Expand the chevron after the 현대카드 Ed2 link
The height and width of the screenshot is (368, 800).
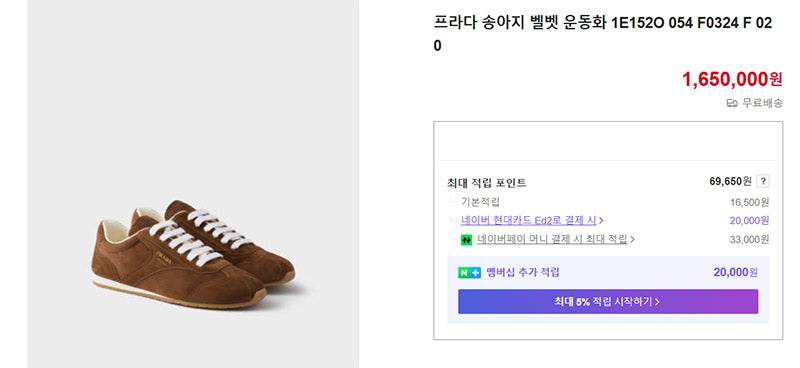(601, 221)
